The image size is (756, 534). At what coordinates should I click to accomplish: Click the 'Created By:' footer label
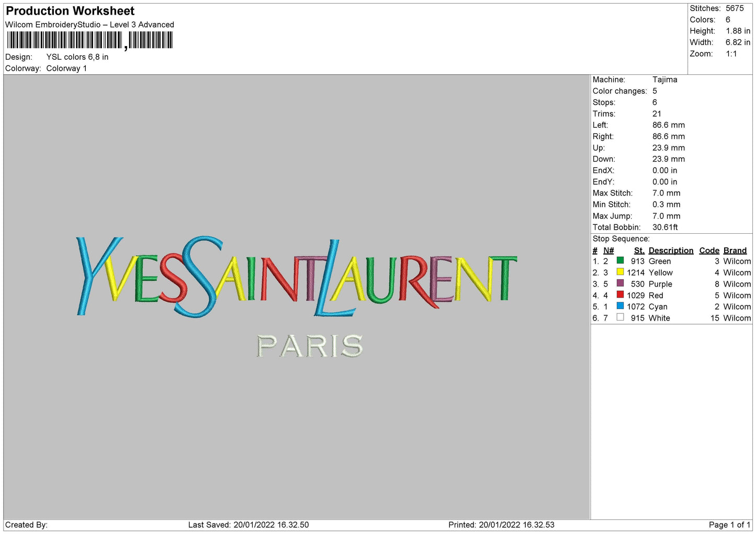coord(26,525)
